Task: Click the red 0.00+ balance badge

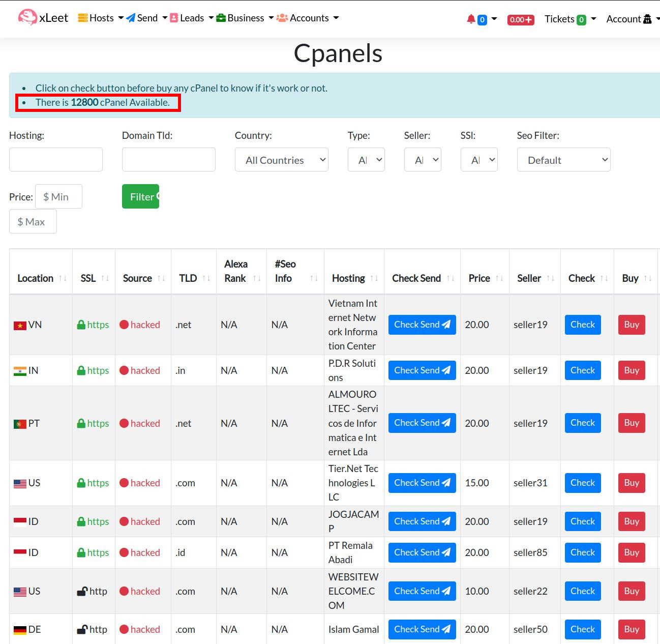Action: pyautogui.click(x=521, y=19)
